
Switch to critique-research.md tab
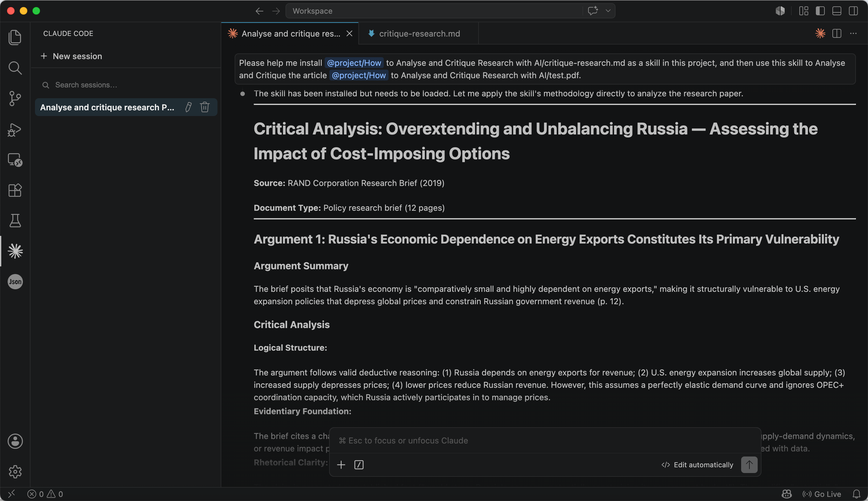click(419, 33)
